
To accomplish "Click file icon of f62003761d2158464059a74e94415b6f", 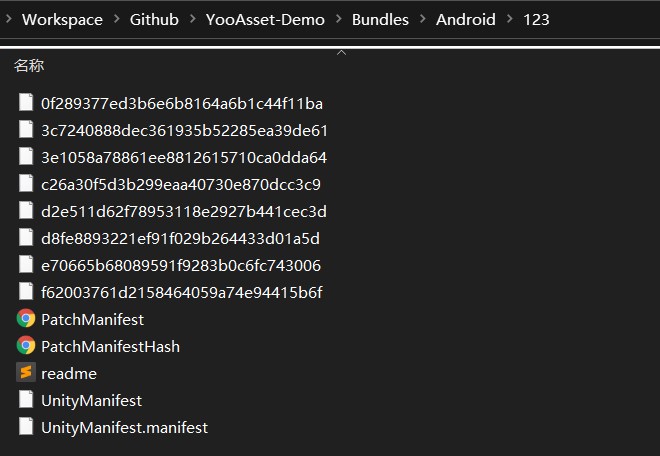I will tap(26, 291).
